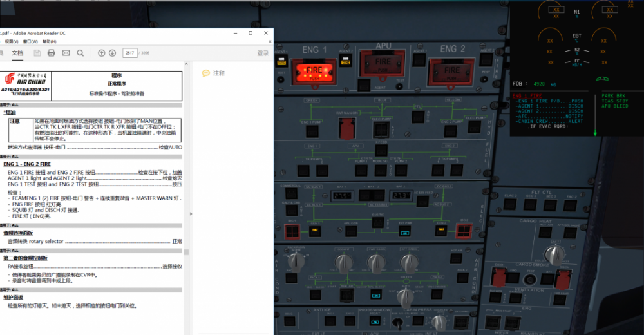Click the save disk icon
The image size is (644, 335).
(x=37, y=53)
